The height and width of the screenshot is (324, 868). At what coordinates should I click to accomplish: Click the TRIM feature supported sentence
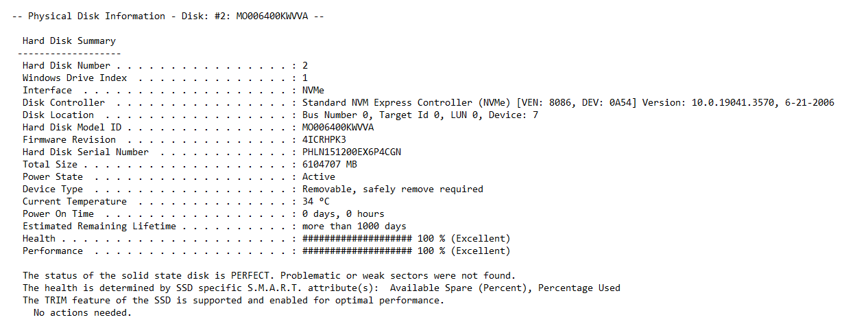pyautogui.click(x=234, y=300)
